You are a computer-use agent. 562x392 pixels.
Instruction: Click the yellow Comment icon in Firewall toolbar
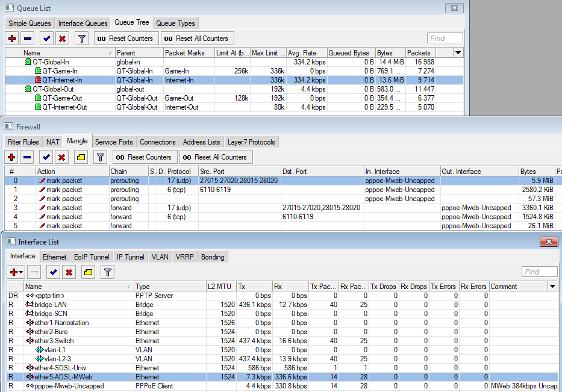click(81, 157)
